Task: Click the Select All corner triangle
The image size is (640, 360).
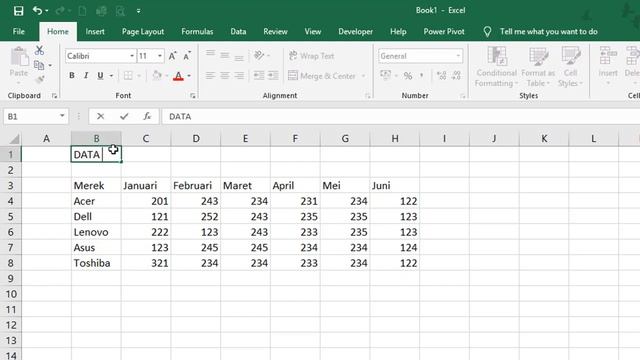Action: (x=14, y=139)
